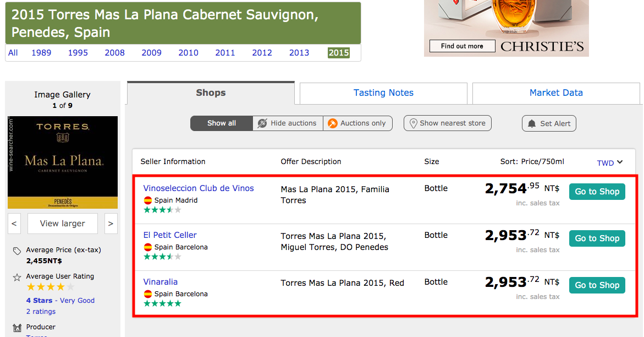644x337 pixels.
Task: Go to Shop for Vinaralia
Action: [x=597, y=286]
